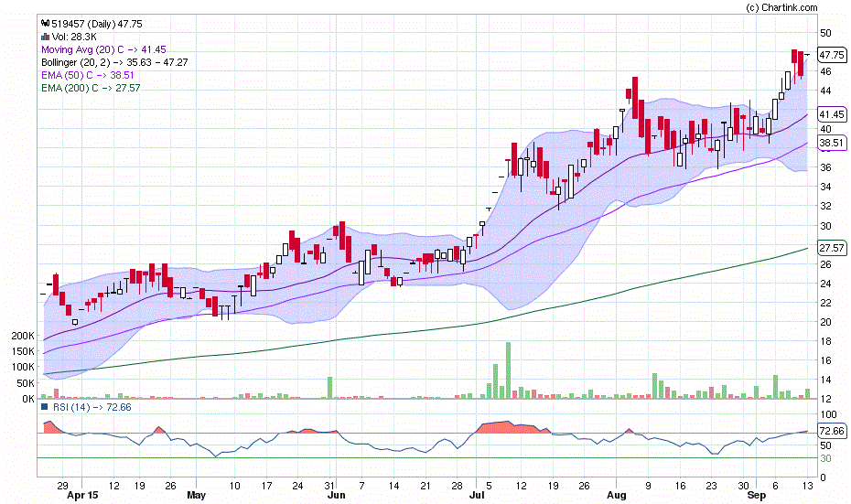851x504 pixels.
Task: Click the candlestick icon beside 519457
Action: [46, 24]
